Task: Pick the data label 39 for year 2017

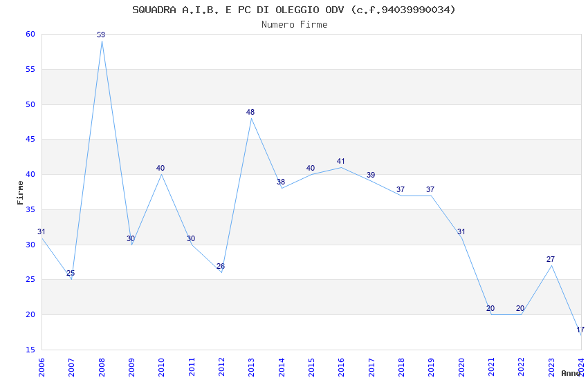Action: point(371,175)
